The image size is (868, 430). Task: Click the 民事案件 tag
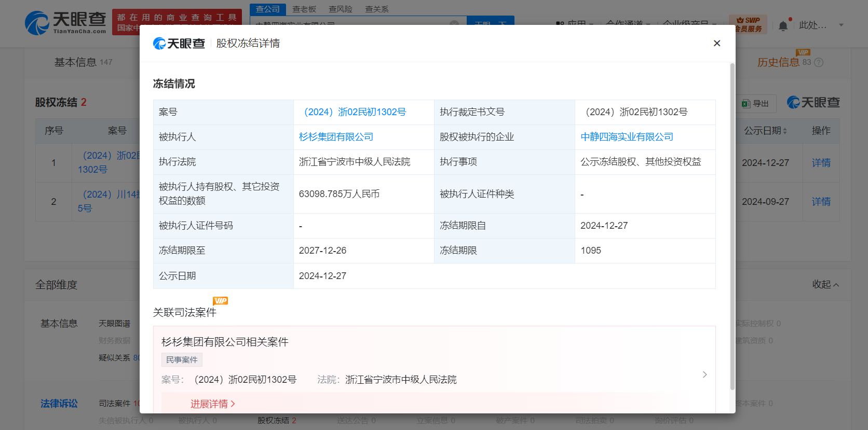[182, 360]
